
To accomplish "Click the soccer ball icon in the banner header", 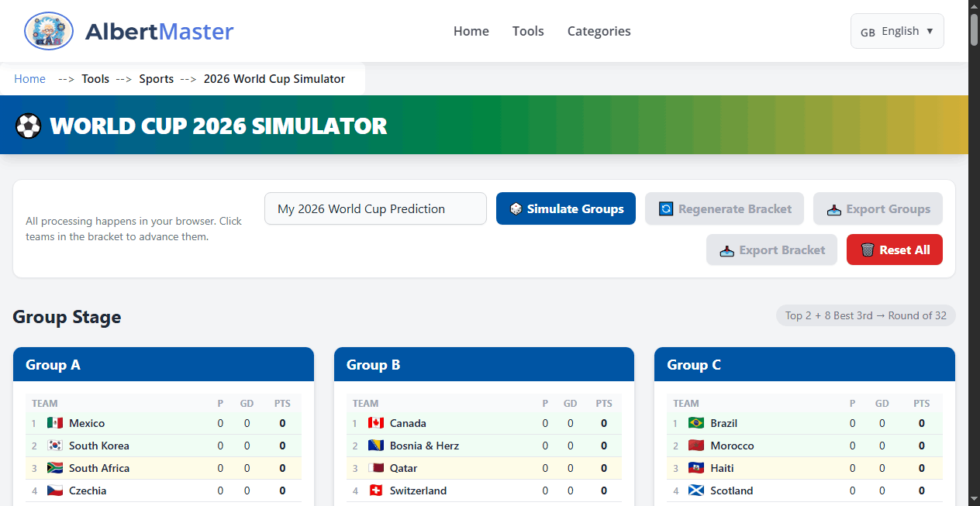I will point(28,125).
